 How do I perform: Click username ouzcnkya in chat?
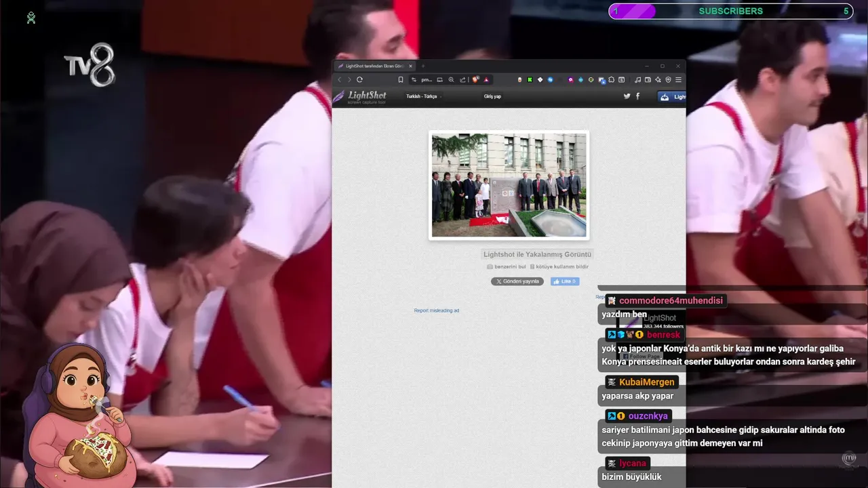tap(648, 415)
